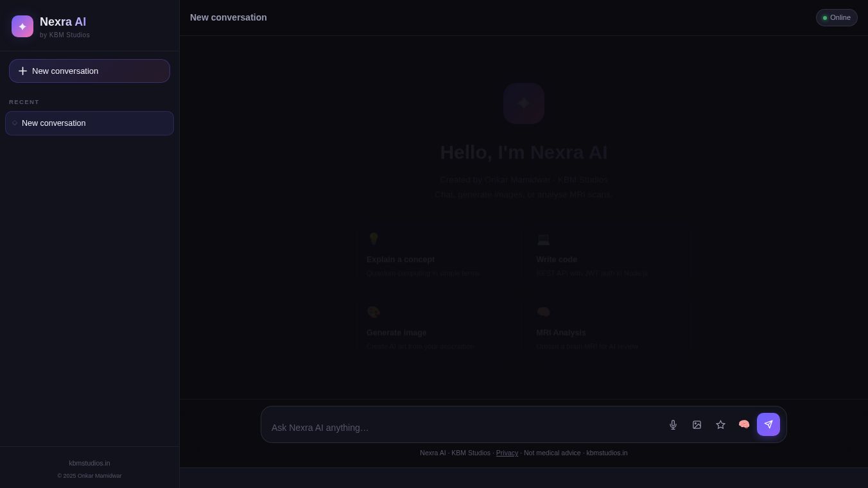This screenshot has width=868, height=488.
Task: Click the plus icon in New conversation button
Action: [22, 71]
